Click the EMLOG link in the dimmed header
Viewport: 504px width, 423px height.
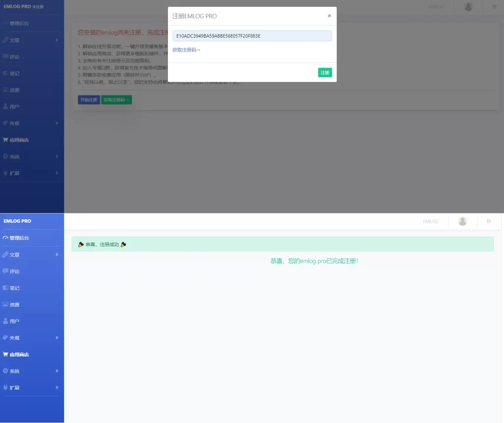pos(436,7)
